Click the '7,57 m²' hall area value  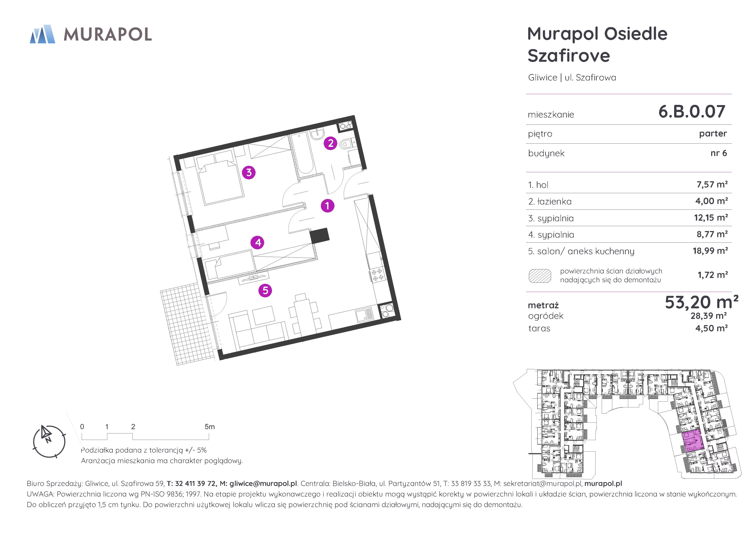click(712, 185)
